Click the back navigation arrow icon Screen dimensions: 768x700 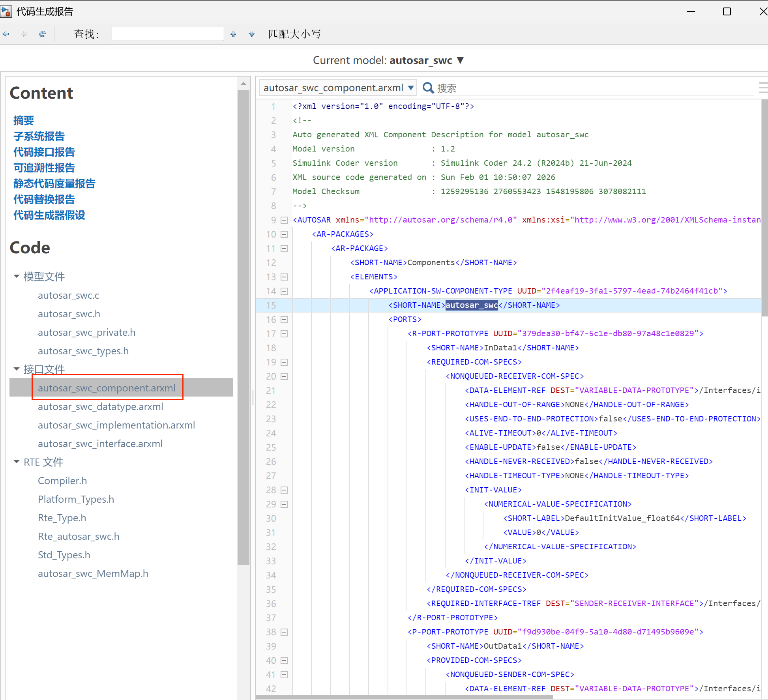pos(6,34)
